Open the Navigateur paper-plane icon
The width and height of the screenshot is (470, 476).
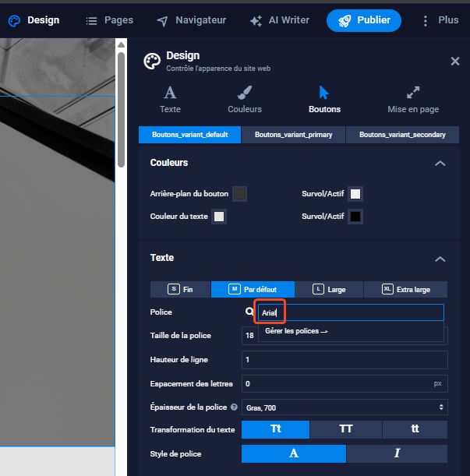[x=162, y=20]
